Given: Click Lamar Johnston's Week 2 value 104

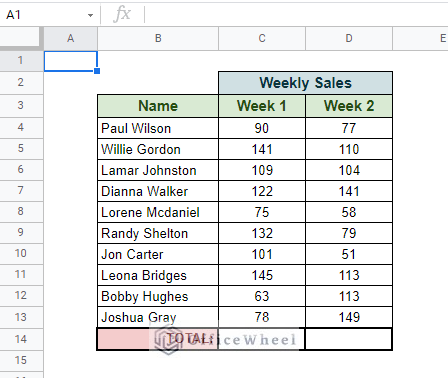Looking at the screenshot, I should point(349,170).
